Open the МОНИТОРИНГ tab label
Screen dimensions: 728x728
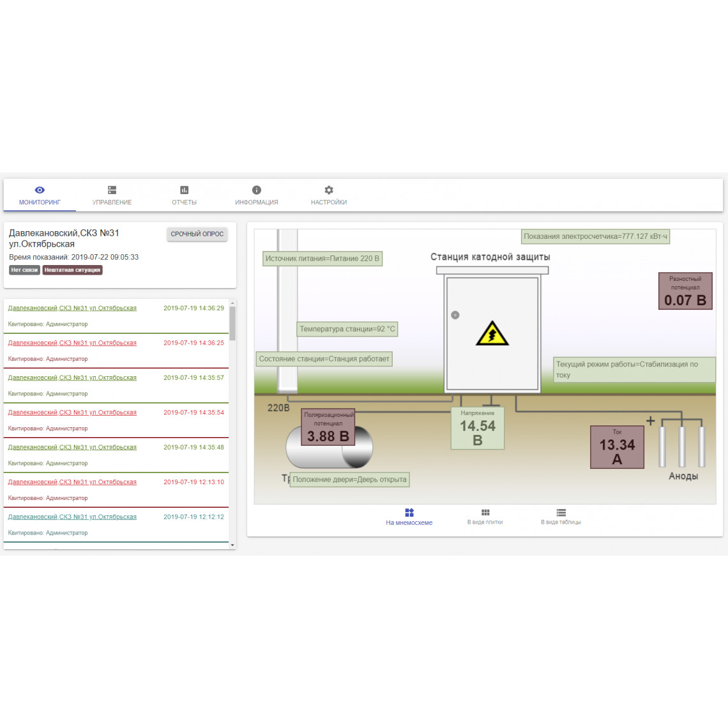pyautogui.click(x=40, y=202)
